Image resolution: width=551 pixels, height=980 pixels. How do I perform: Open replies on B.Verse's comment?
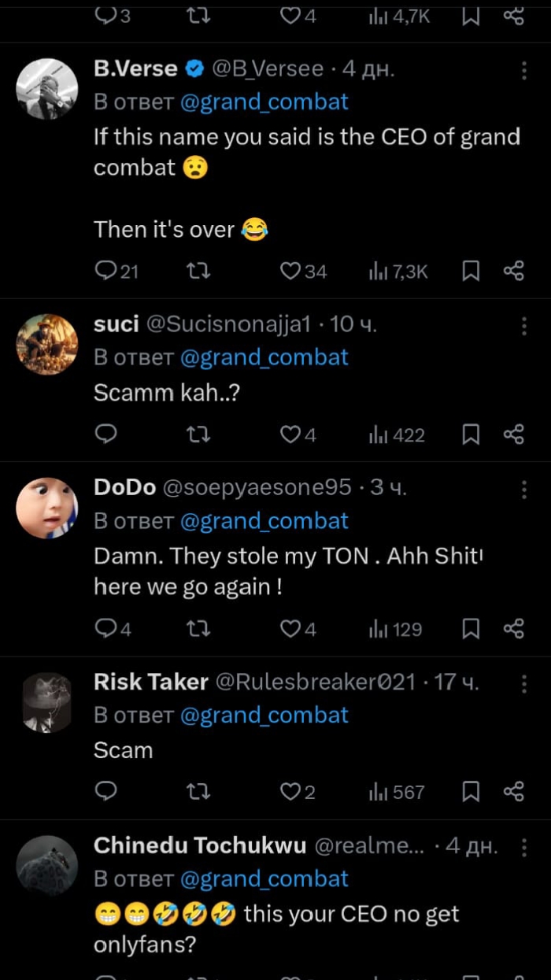pyautogui.click(x=105, y=272)
